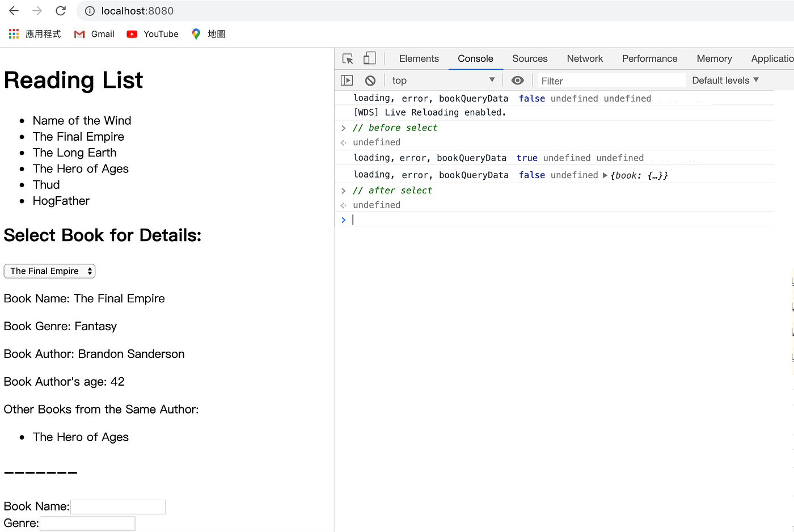Go back using browser back arrow

click(14, 11)
